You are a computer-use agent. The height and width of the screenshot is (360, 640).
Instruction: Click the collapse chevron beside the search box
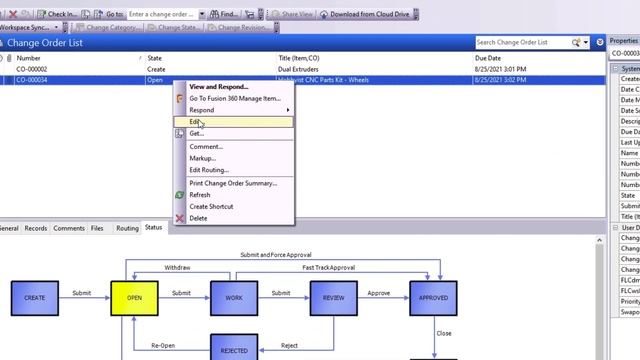tap(600, 42)
